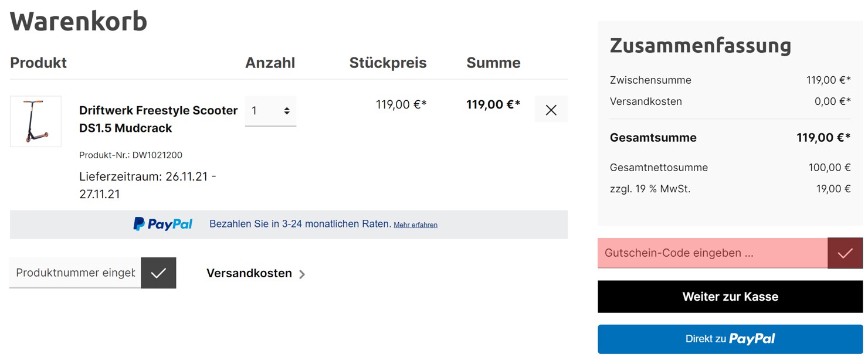The image size is (868, 357).
Task: Expand Versandkosten shipping costs section
Action: pos(256,273)
